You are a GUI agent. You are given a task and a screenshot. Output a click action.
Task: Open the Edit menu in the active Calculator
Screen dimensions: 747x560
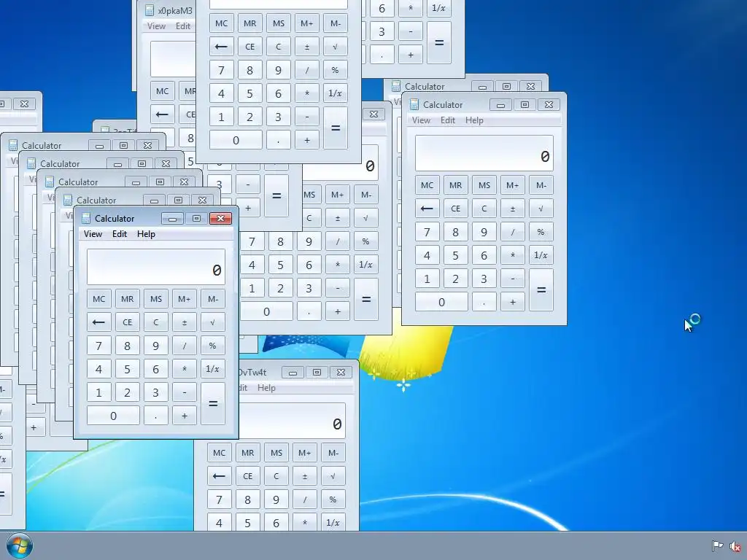120,234
